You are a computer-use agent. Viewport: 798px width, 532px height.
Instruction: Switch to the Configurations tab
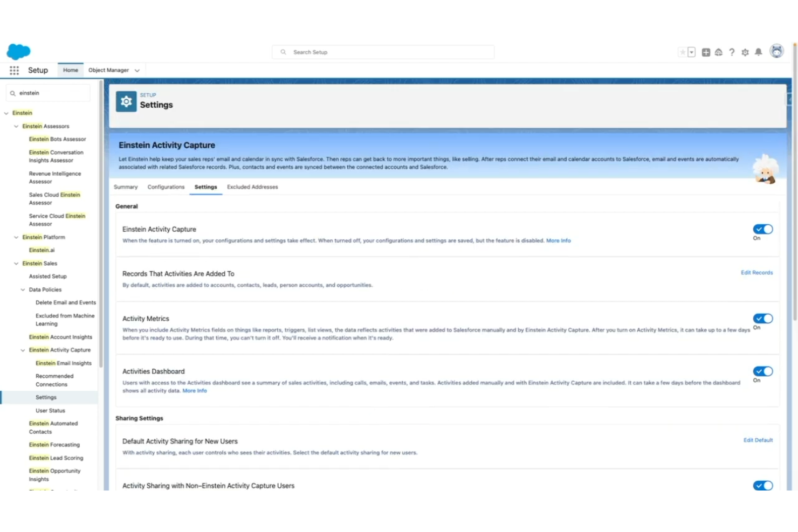click(166, 187)
